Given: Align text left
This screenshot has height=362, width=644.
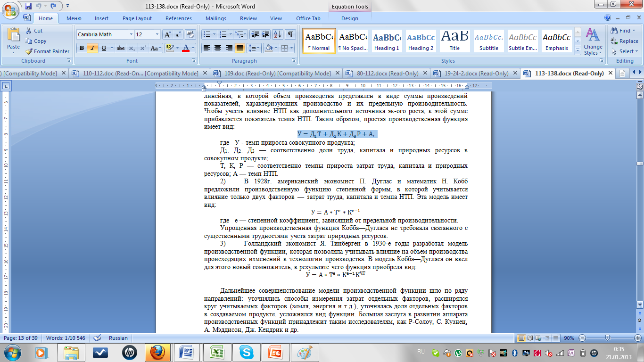Looking at the screenshot, I should coord(206,48).
